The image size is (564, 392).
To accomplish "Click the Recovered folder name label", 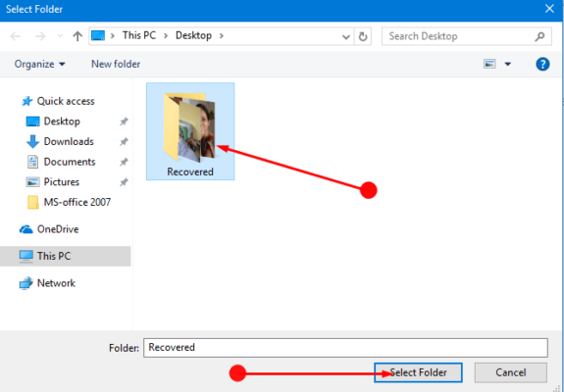I will (190, 171).
